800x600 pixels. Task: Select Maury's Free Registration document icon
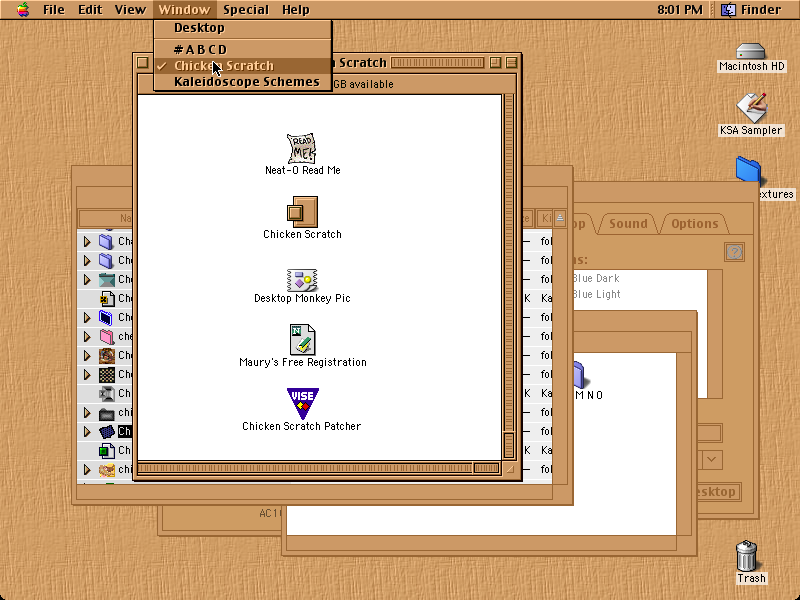point(302,339)
